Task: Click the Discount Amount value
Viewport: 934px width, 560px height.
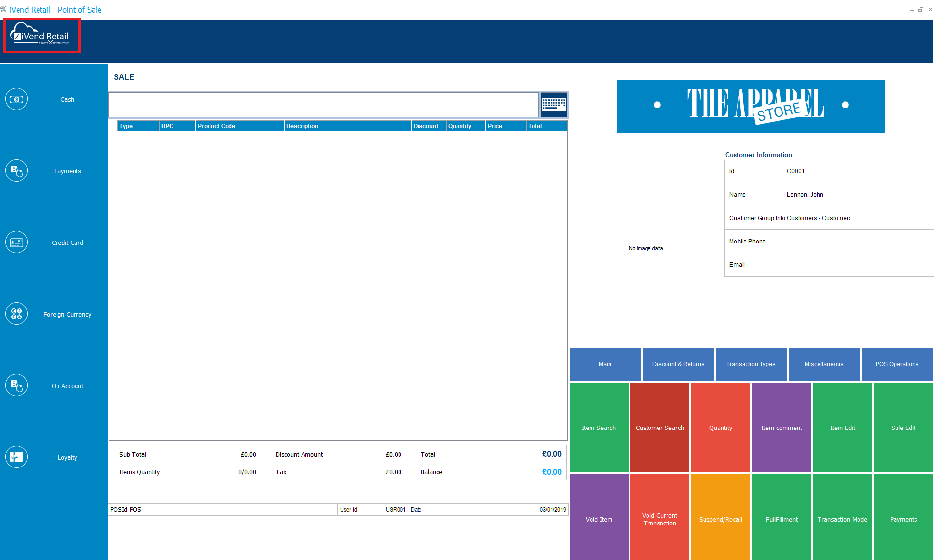Action: pyautogui.click(x=394, y=455)
